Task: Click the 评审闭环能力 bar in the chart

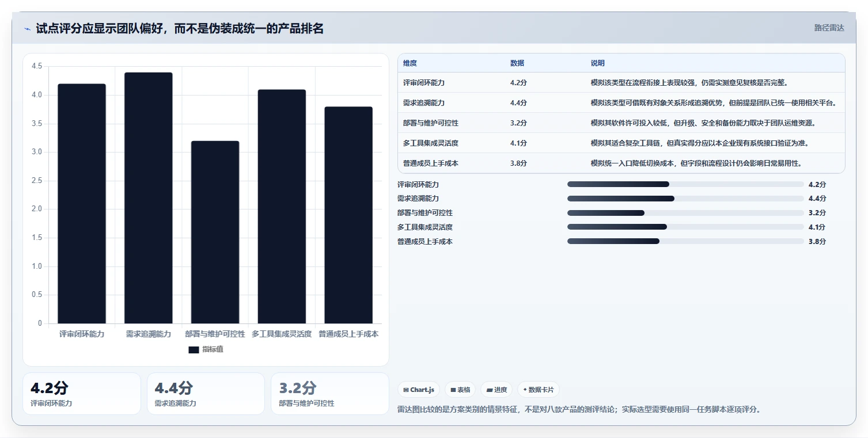Action: tap(82, 204)
